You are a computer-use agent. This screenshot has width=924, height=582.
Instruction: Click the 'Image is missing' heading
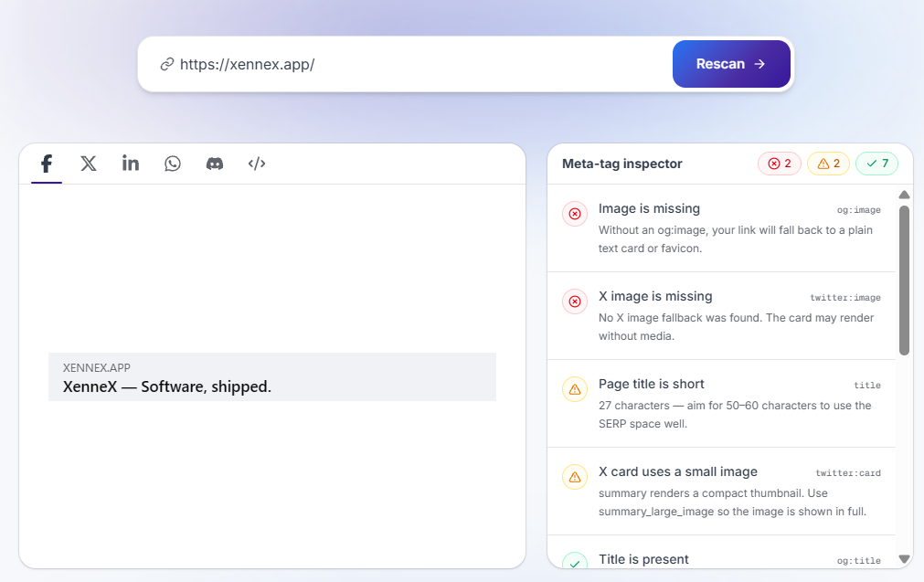click(650, 208)
